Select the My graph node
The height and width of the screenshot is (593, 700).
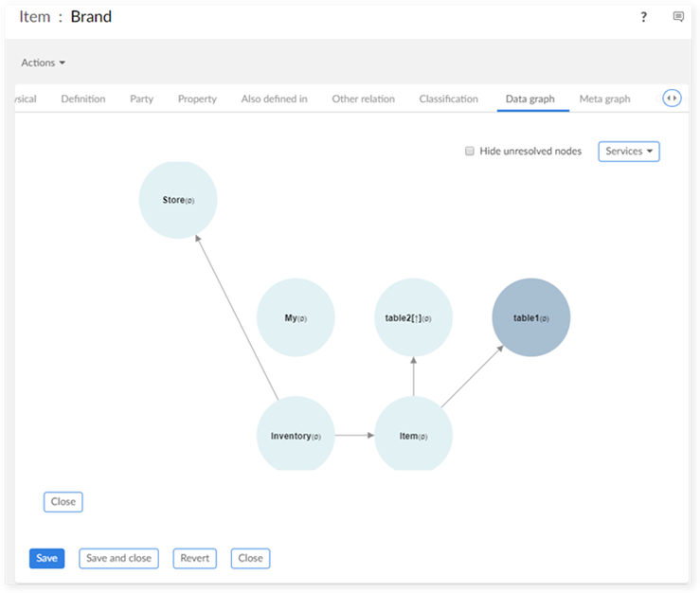pyautogui.click(x=296, y=317)
